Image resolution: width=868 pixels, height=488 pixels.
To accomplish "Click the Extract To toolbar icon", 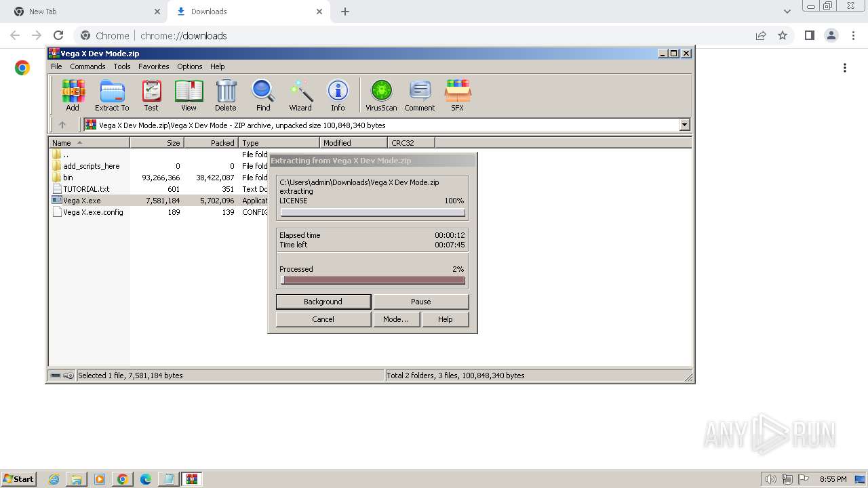I will coord(112,95).
